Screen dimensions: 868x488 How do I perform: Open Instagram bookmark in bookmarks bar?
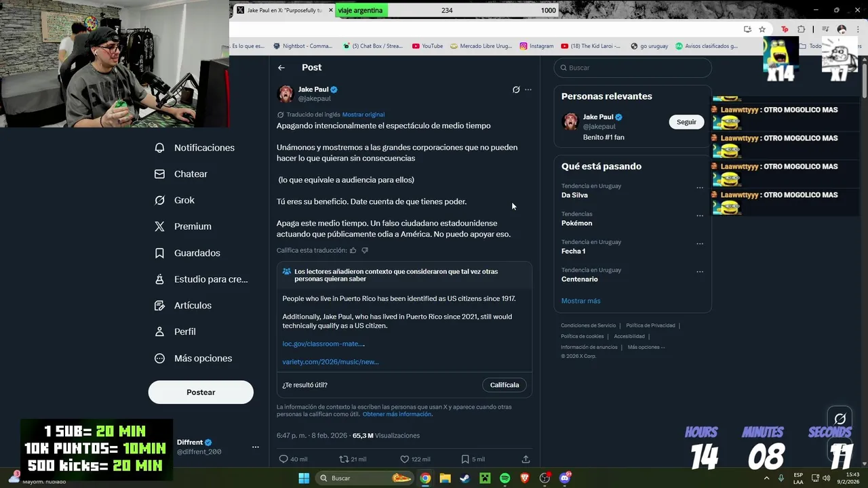pyautogui.click(x=536, y=46)
